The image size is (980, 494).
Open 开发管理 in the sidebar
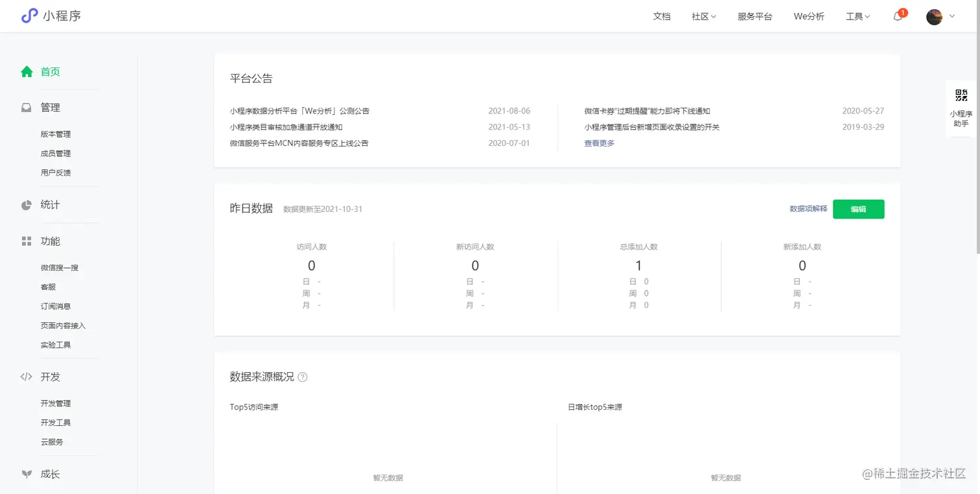pos(56,403)
